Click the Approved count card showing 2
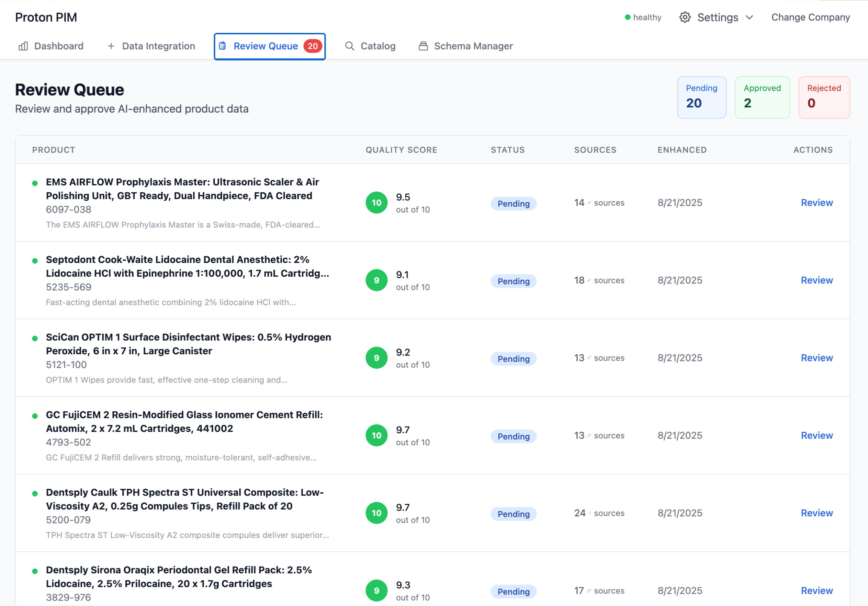868x606 pixels. [x=762, y=98]
